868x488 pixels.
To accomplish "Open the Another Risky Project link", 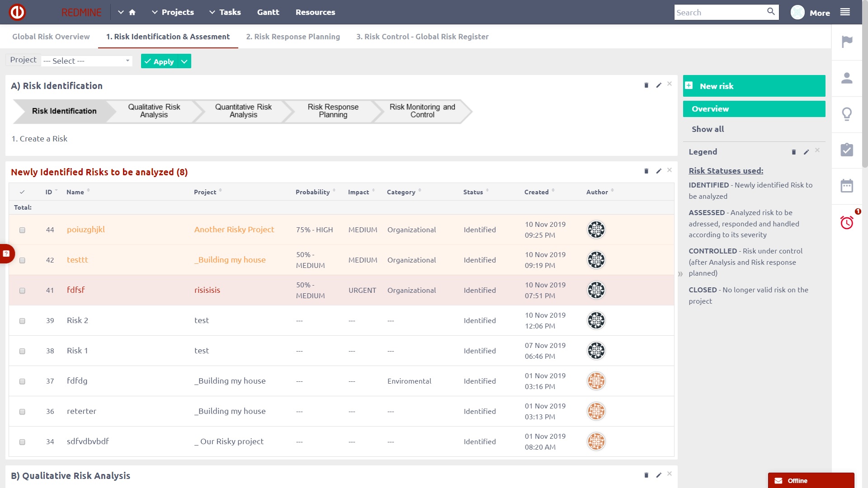I will [234, 230].
